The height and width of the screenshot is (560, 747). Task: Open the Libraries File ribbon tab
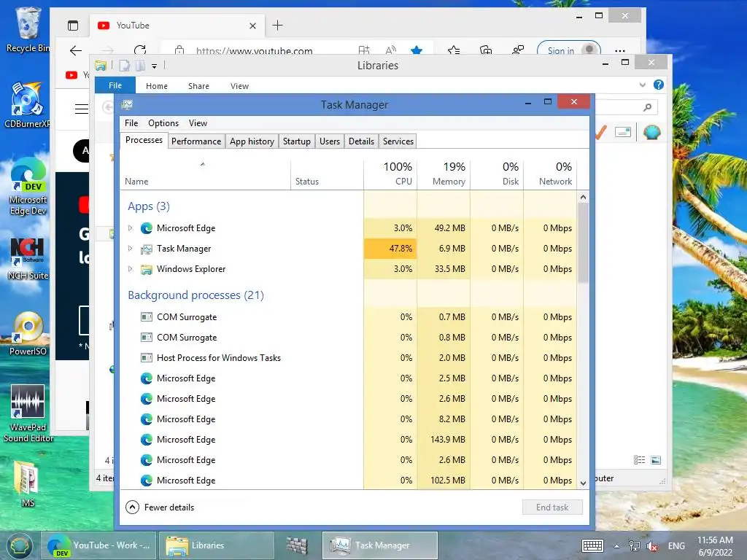coord(115,85)
